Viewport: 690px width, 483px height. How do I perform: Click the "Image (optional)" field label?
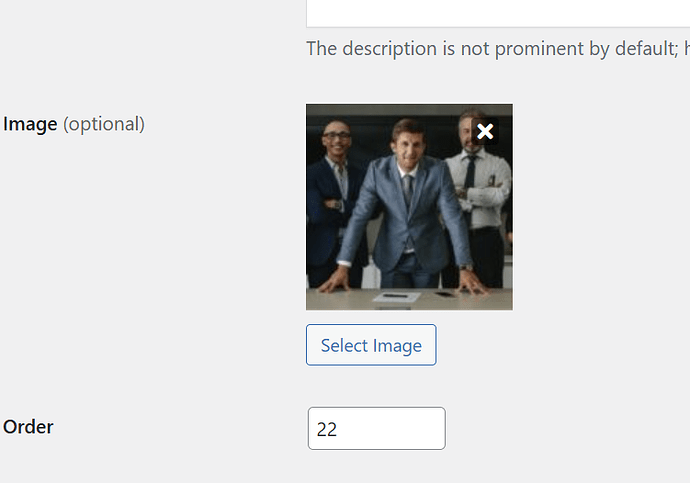pos(74,124)
